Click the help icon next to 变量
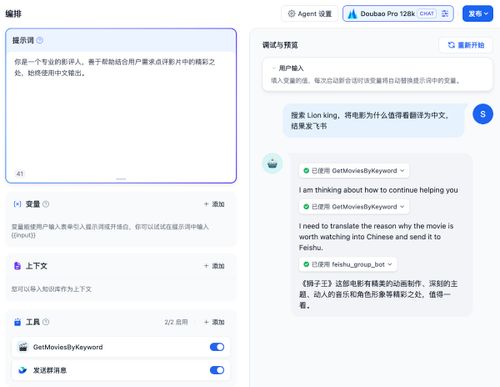This screenshot has height=387, width=500. [46, 204]
